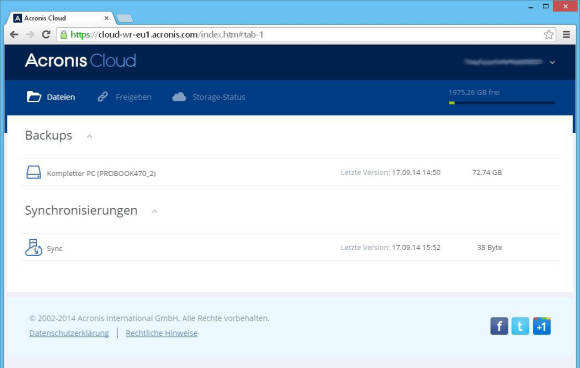This screenshot has height=368, width=580.
Task: Click the Backups heading
Action: click(x=48, y=135)
